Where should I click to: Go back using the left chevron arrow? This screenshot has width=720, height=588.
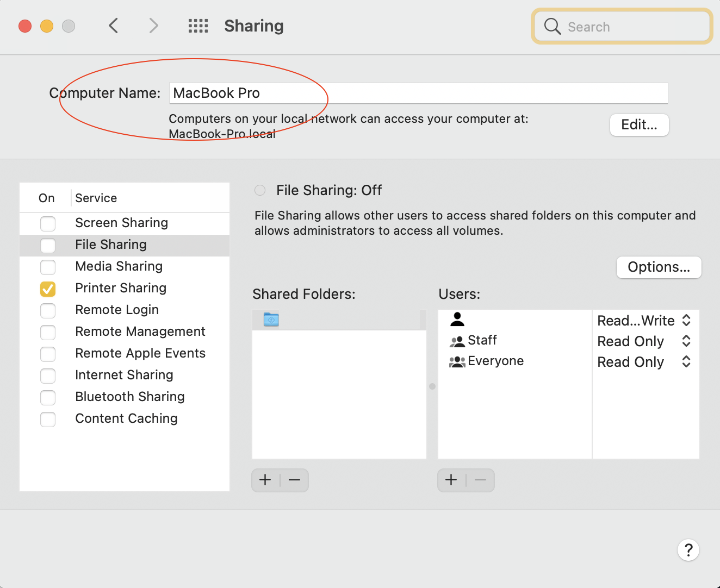113,26
